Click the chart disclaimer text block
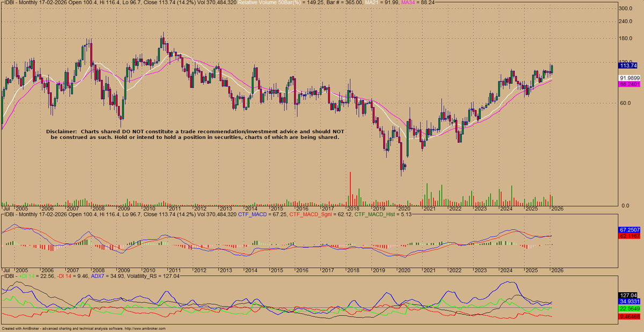644x332 pixels. [195, 134]
